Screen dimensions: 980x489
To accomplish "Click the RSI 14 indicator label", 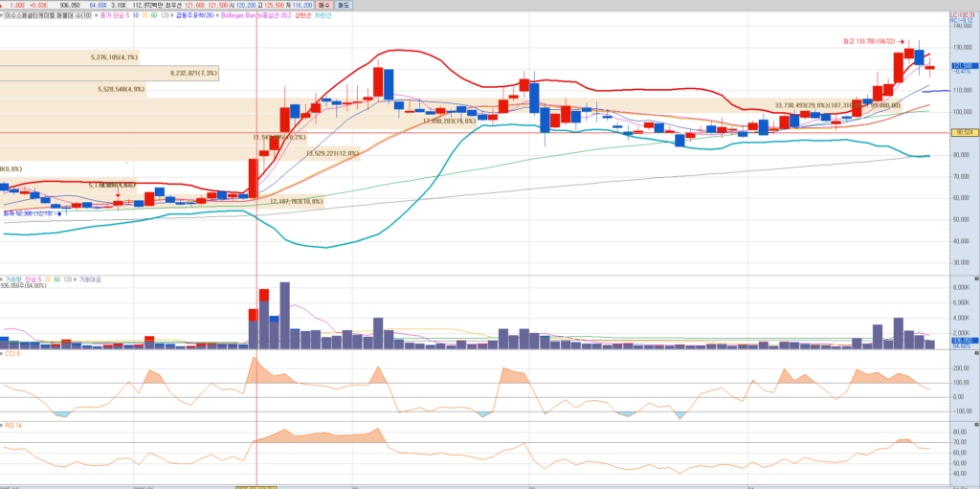I will click(x=13, y=425).
